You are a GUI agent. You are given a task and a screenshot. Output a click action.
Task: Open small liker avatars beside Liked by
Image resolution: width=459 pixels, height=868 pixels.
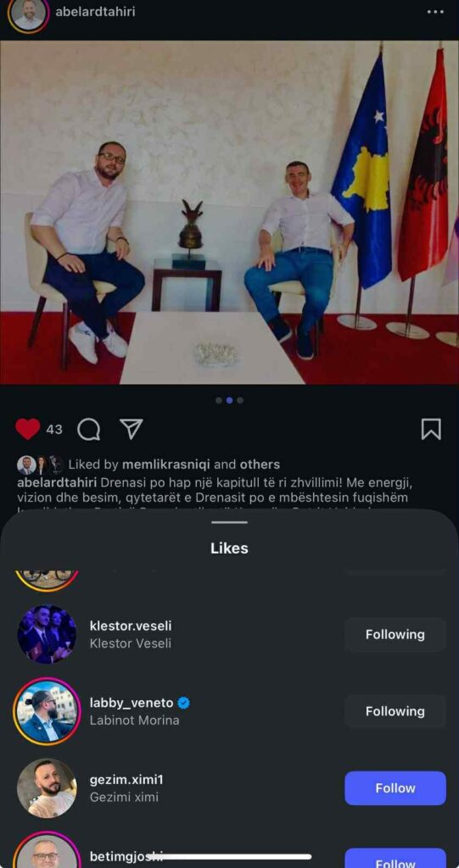coord(40,465)
